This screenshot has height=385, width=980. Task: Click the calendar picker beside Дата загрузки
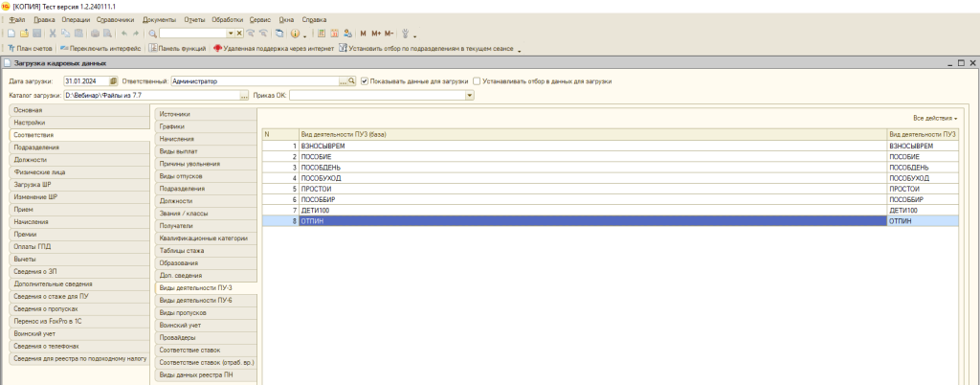click(x=113, y=81)
